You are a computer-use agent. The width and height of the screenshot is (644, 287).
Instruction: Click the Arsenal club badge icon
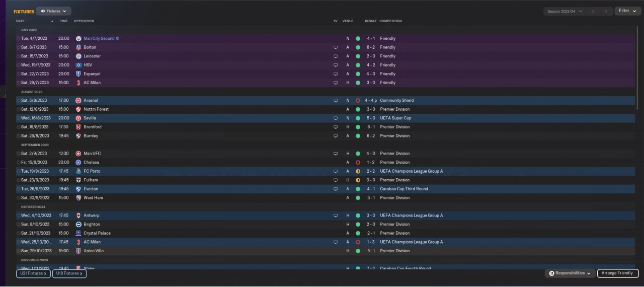click(78, 100)
